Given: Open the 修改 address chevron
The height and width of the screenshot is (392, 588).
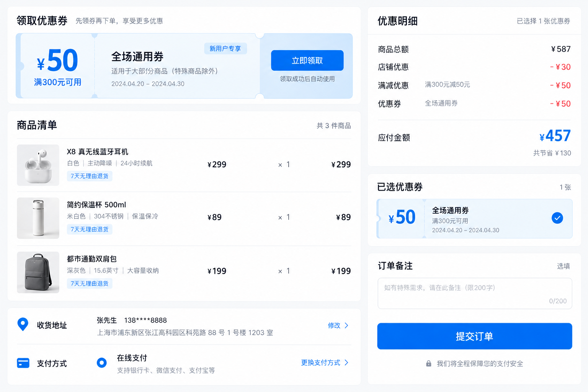Looking at the screenshot, I should (346, 325).
